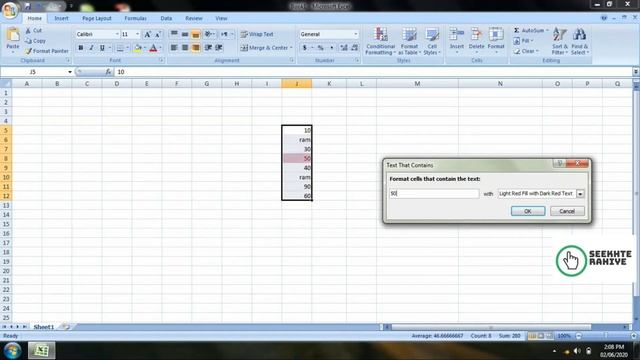The width and height of the screenshot is (640, 360).
Task: Click AutoSum
Action: coord(529,31)
